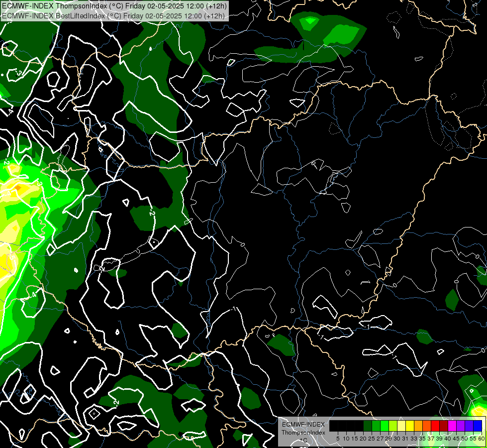Click the legend tick value 10

click(346, 439)
